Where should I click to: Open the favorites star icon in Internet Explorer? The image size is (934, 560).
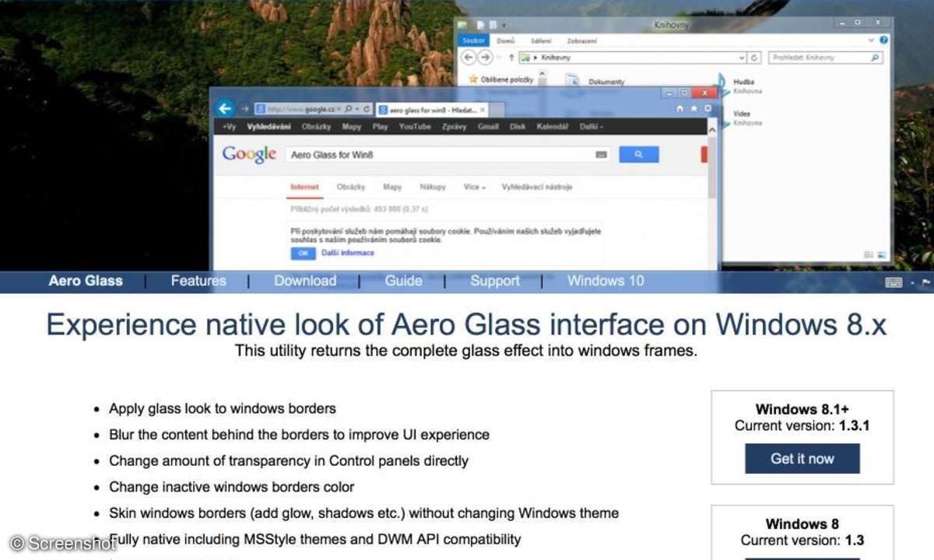(694, 108)
